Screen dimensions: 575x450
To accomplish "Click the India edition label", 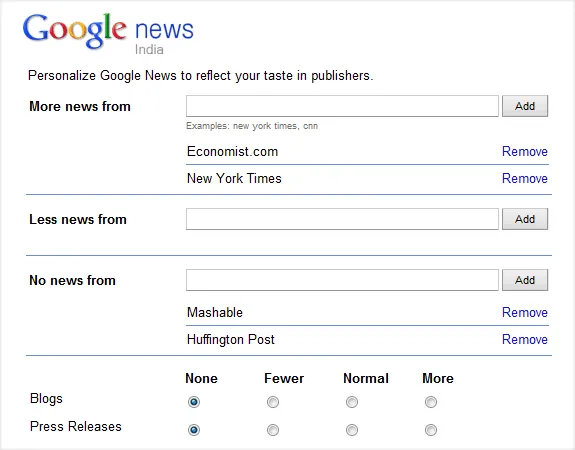I will [x=149, y=50].
